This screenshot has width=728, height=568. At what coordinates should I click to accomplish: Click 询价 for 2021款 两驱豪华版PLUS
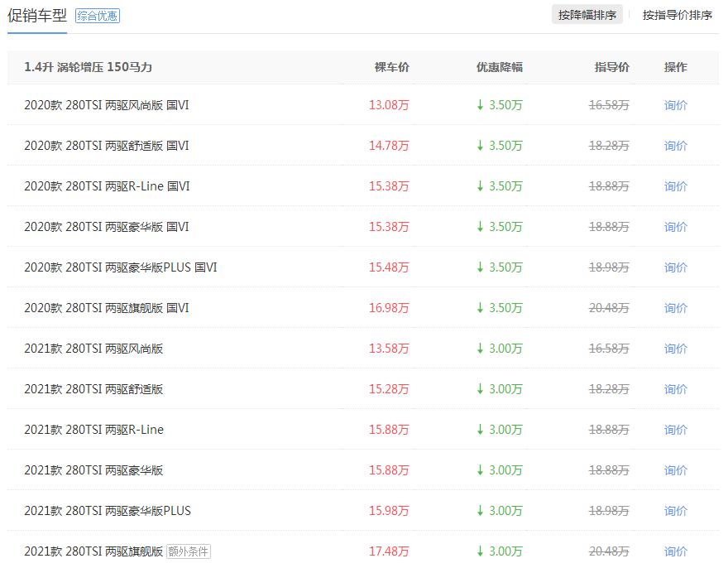[x=676, y=511]
